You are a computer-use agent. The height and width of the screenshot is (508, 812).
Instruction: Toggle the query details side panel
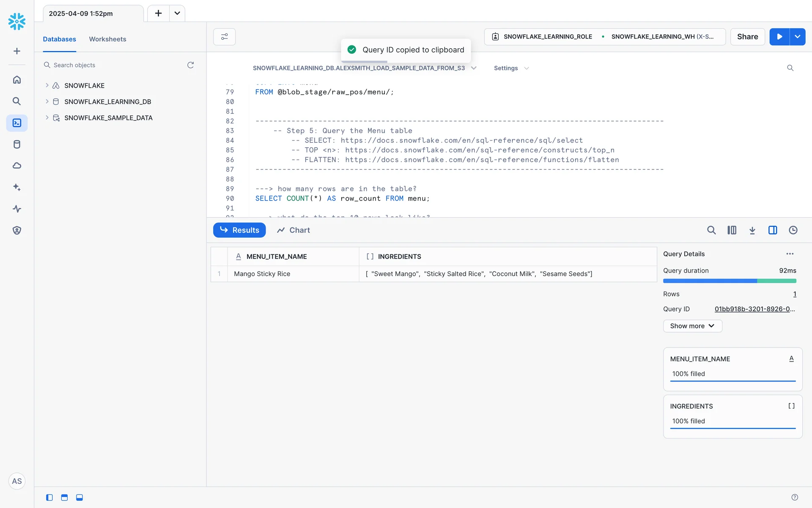772,230
